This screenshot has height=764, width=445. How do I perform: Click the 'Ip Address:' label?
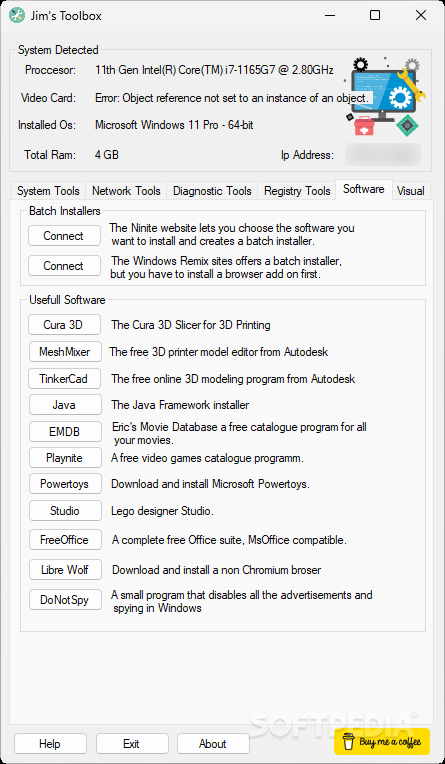point(308,155)
